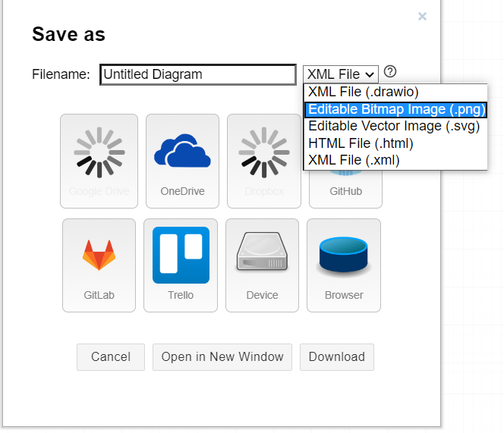Hit the Download button
This screenshot has width=504, height=433.
tap(336, 357)
